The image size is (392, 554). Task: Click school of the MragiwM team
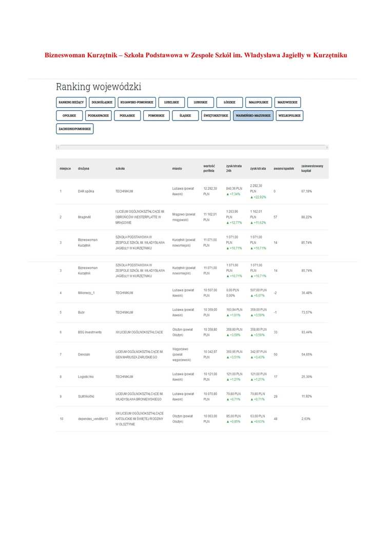click(x=140, y=217)
